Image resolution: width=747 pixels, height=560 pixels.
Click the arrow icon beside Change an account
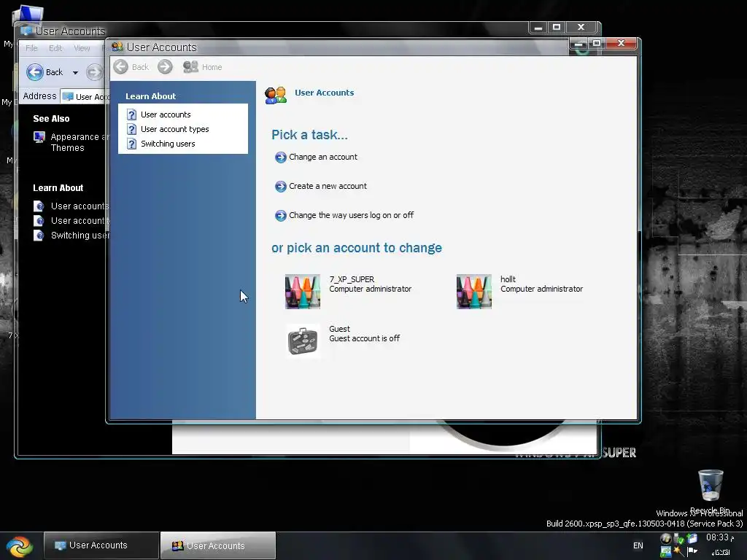[x=281, y=157]
